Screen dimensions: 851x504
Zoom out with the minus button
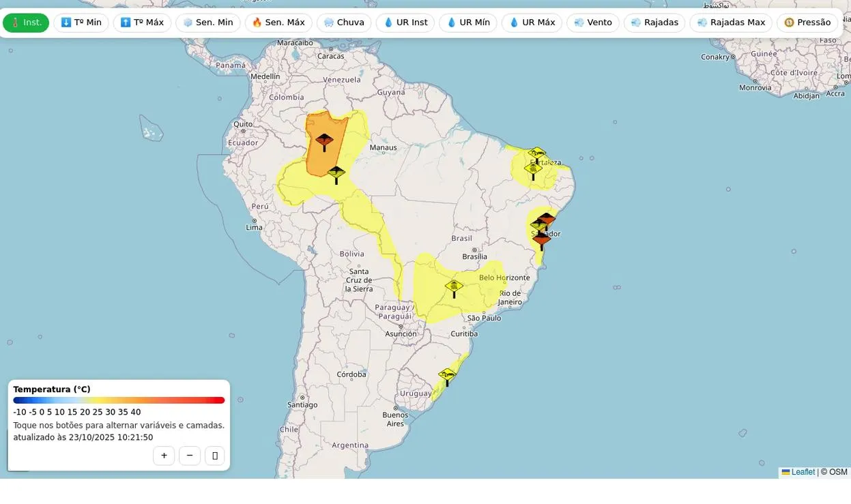click(x=190, y=456)
